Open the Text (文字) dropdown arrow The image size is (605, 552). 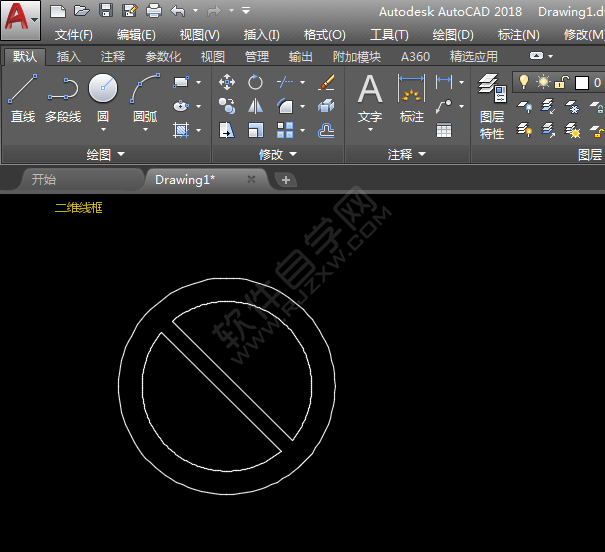pyautogui.click(x=370, y=130)
